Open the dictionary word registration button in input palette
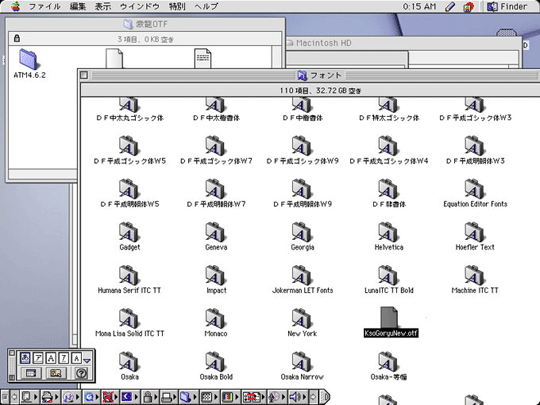 pyautogui.click(x=56, y=373)
